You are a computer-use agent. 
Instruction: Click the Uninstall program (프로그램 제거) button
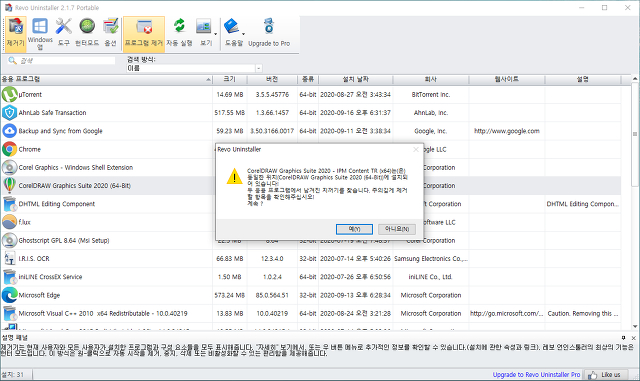pyautogui.click(x=144, y=34)
